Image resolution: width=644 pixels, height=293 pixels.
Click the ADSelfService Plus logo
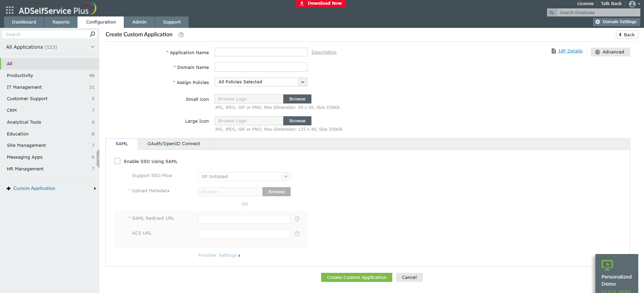pyautogui.click(x=57, y=9)
